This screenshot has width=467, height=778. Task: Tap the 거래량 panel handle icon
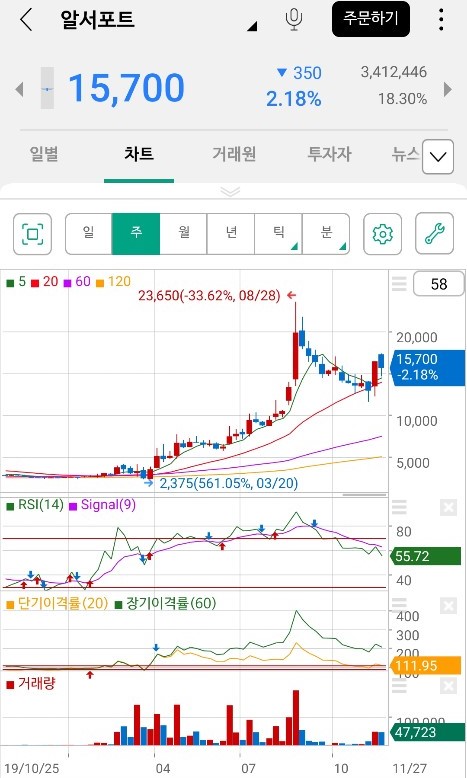point(399,686)
